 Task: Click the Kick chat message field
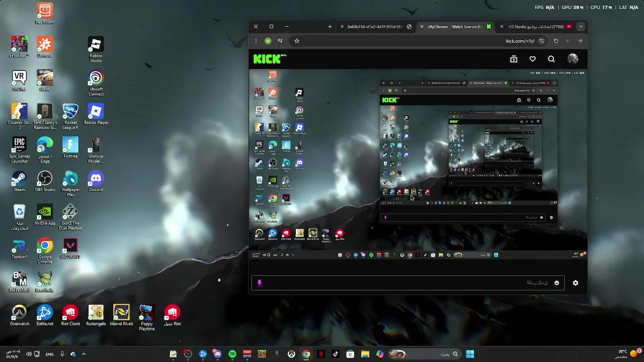tap(408, 283)
